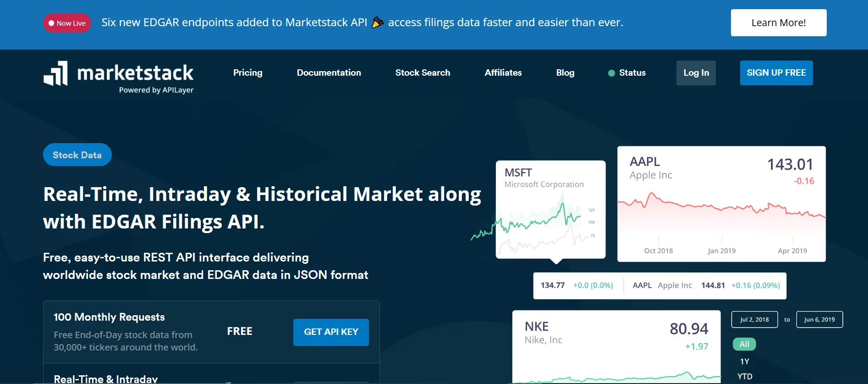Click the +1.97 Nike change value
The height and width of the screenshot is (384, 868).
coord(697,347)
